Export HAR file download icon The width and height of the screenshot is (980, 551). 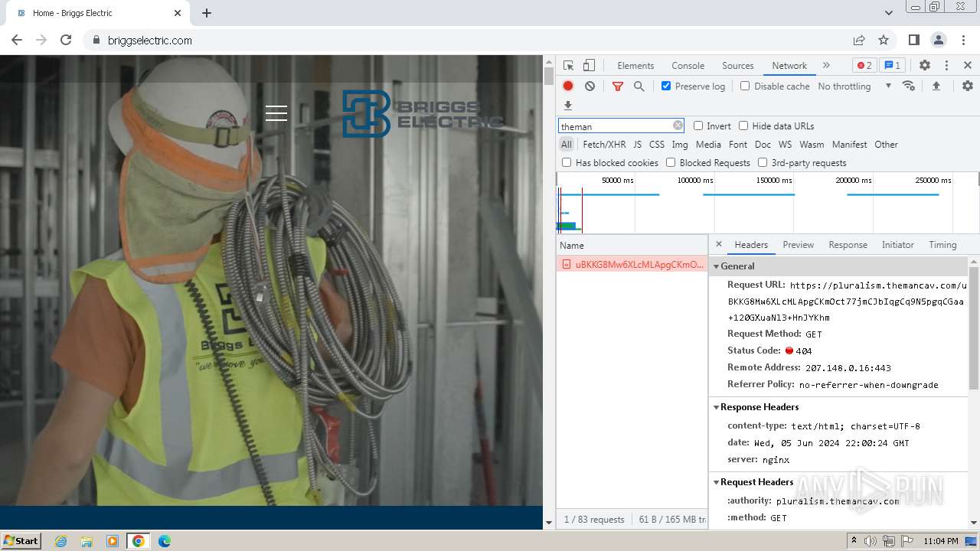[x=568, y=106]
